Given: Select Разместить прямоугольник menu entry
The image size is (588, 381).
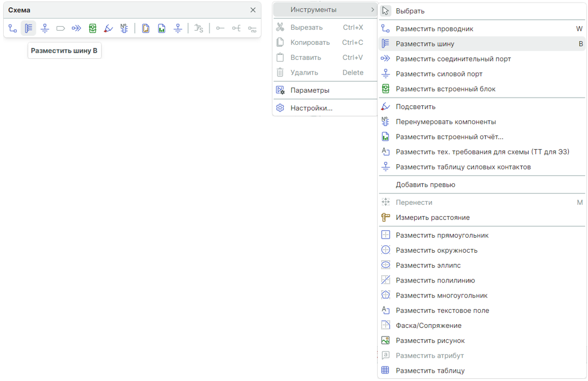Looking at the screenshot, I should [x=442, y=235].
